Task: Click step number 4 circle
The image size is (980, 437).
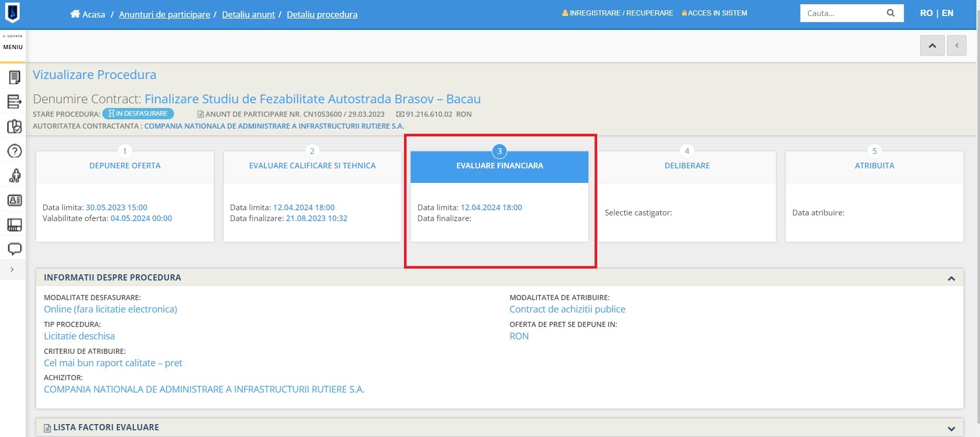Action: pos(687,151)
